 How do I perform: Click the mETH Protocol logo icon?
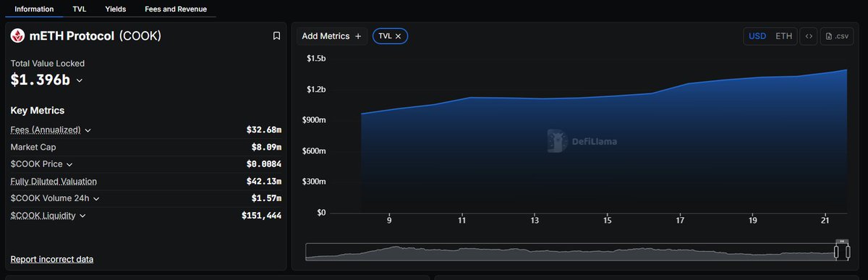point(18,35)
